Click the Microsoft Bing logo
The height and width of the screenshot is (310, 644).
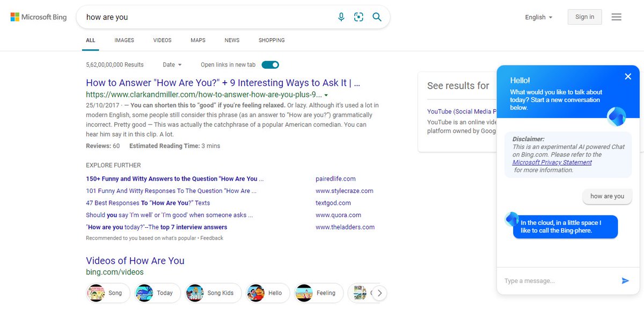(38, 17)
